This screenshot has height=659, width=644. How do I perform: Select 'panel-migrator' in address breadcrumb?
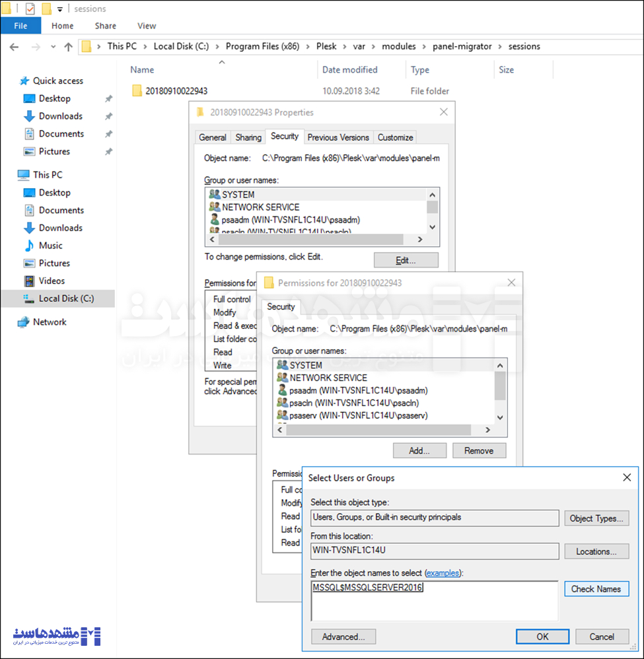462,46
